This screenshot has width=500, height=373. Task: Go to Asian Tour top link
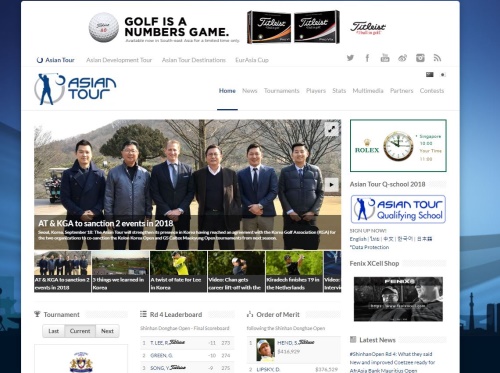coord(56,60)
